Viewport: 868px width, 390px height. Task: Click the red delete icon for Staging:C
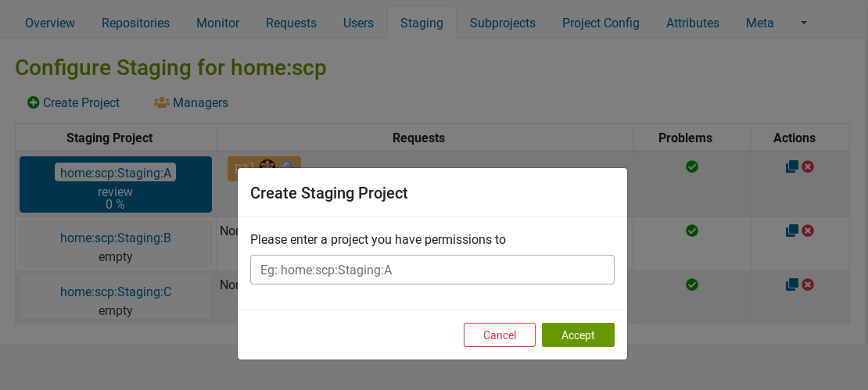click(x=808, y=284)
